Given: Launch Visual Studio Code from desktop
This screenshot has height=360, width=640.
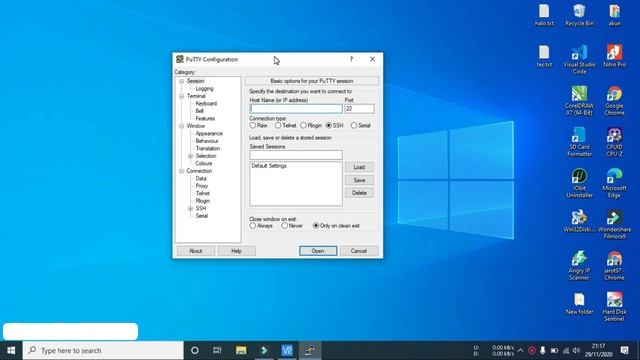Looking at the screenshot, I should pyautogui.click(x=579, y=60).
